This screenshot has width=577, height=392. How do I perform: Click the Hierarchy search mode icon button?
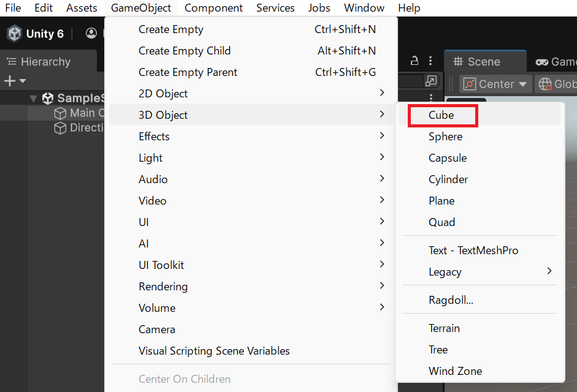pyautogui.click(x=431, y=81)
